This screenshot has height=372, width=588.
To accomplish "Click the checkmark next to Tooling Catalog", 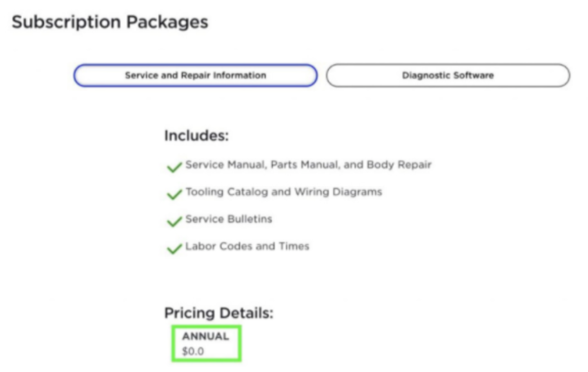I will (174, 194).
